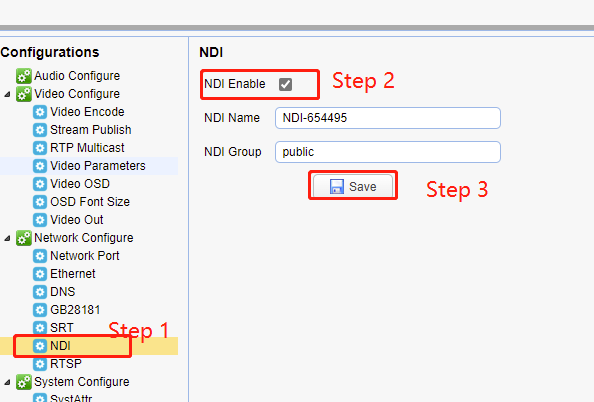Toggle the NDI Enable checkbox
Screen dimensions: 594x402
[x=285, y=84]
